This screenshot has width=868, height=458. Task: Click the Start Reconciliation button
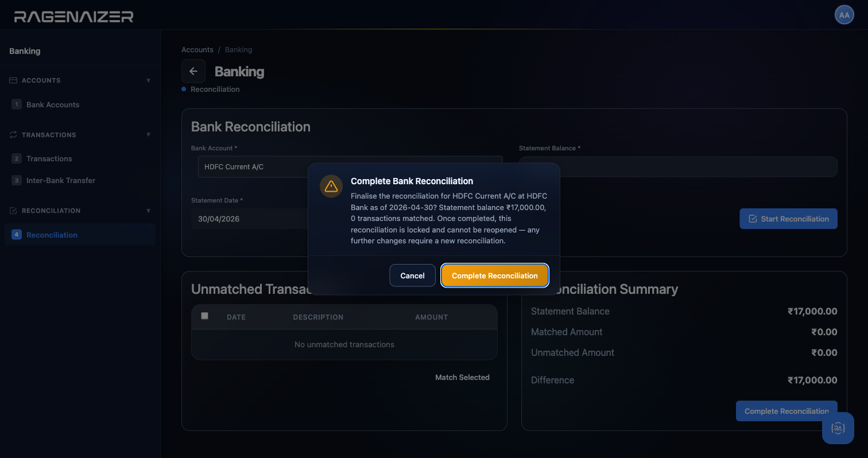[x=788, y=219]
